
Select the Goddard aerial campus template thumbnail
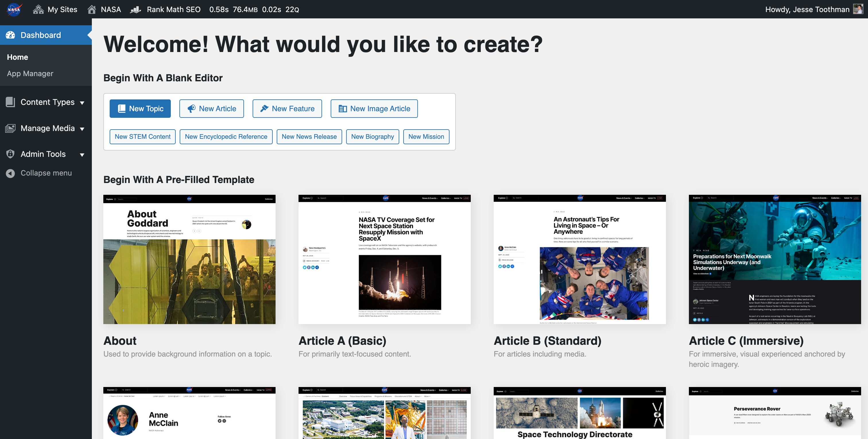[x=384, y=413]
